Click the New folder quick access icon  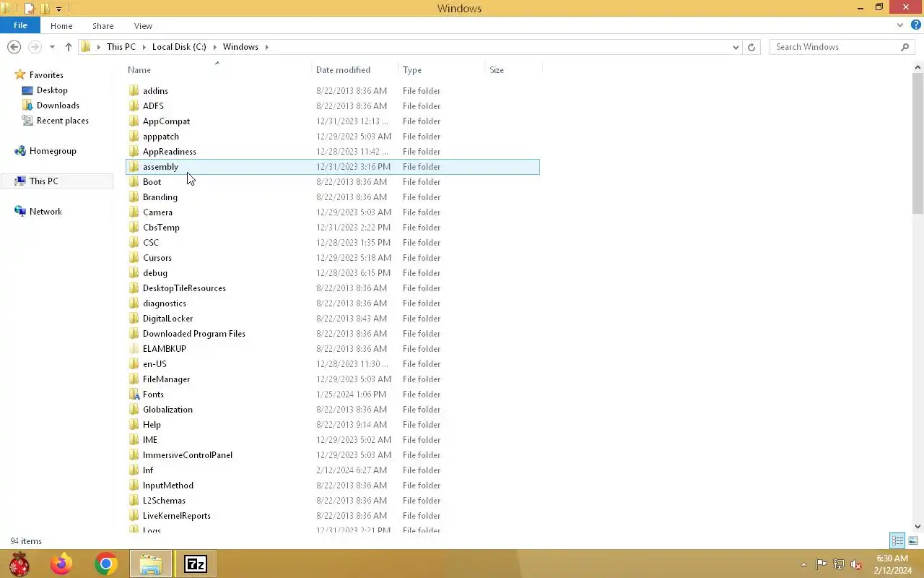coord(45,9)
